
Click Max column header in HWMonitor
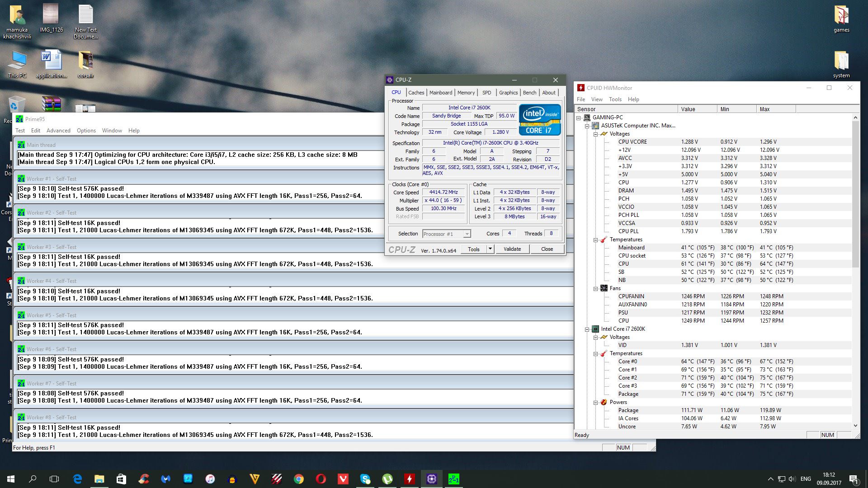tap(776, 109)
